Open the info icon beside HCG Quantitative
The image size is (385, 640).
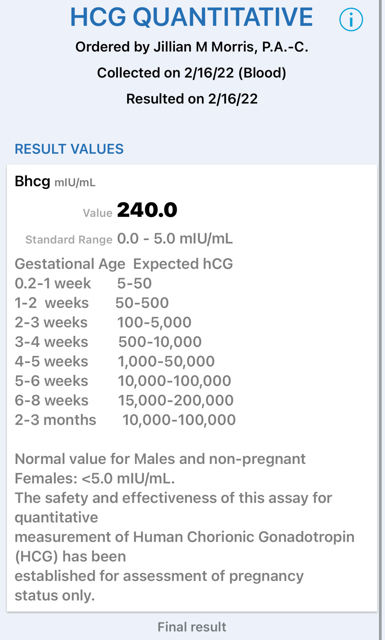coord(351,19)
